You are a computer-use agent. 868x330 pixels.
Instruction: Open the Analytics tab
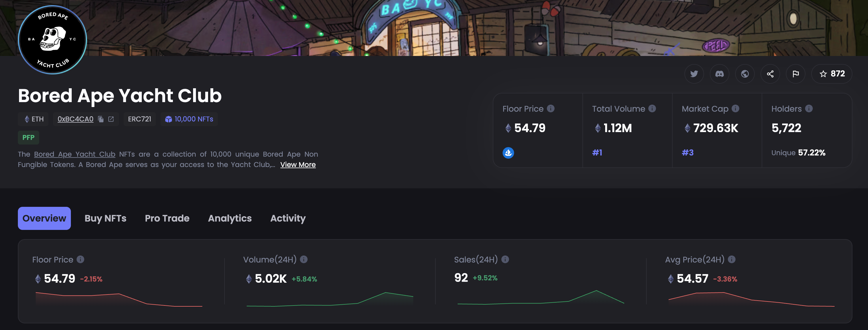pyautogui.click(x=230, y=218)
